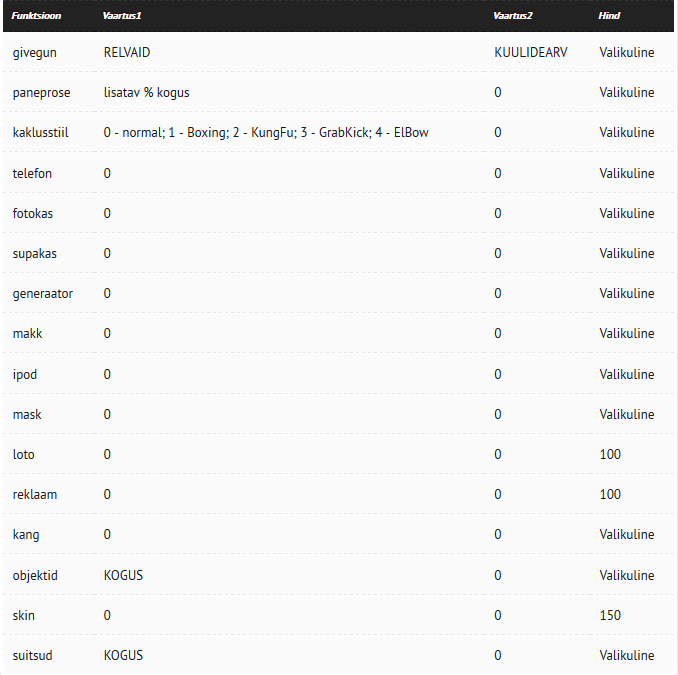Viewport: 678px width, 675px height.
Task: Click the ipod function name
Action: (25, 374)
